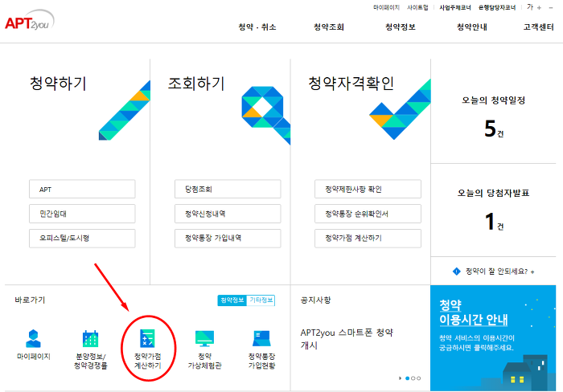The height and width of the screenshot is (392, 563).
Task: Click the APT2you logo
Action: pos(30,20)
